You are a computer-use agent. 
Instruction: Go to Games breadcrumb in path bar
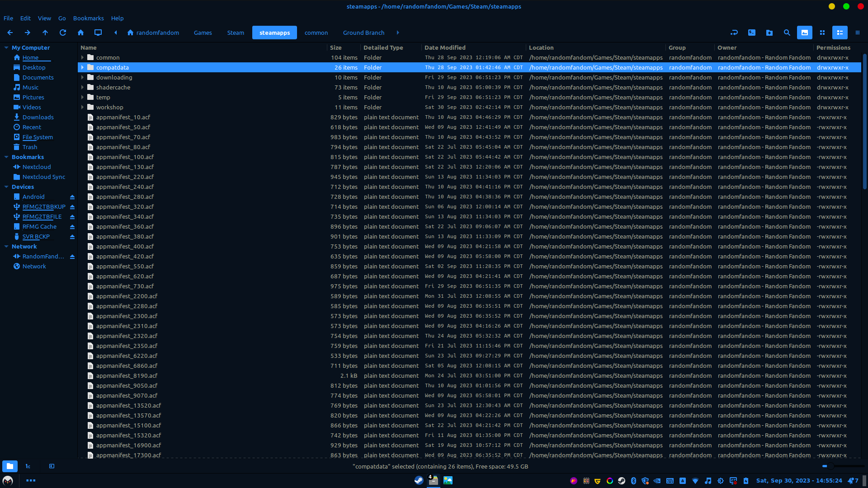pyautogui.click(x=203, y=33)
